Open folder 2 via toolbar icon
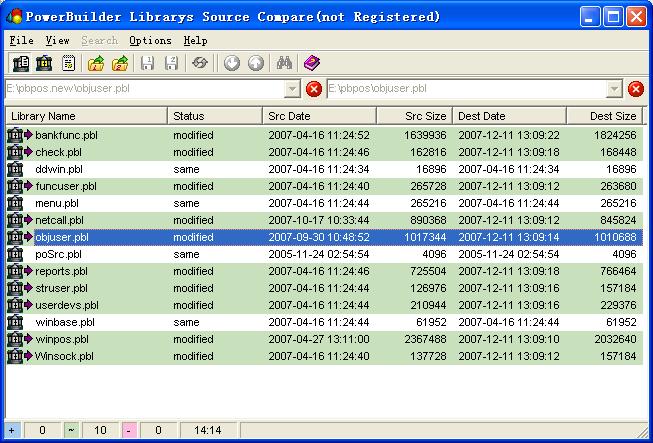The width and height of the screenshot is (653, 443). coord(120,63)
